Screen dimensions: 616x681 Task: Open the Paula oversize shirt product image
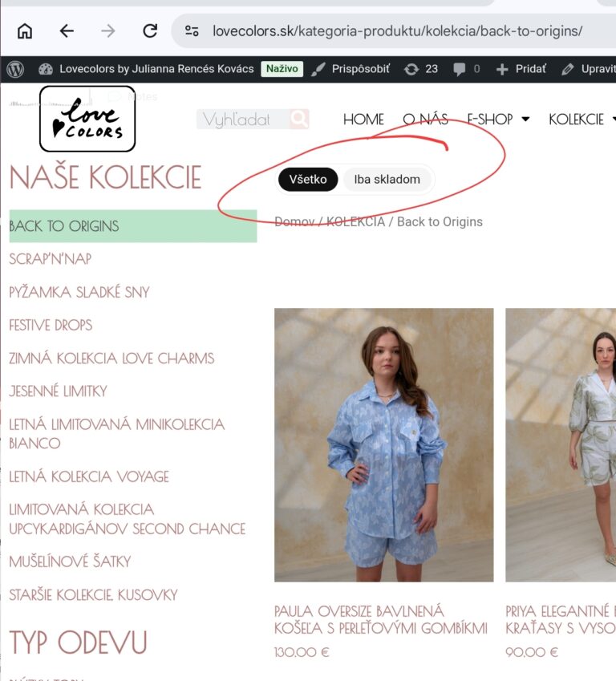(383, 444)
